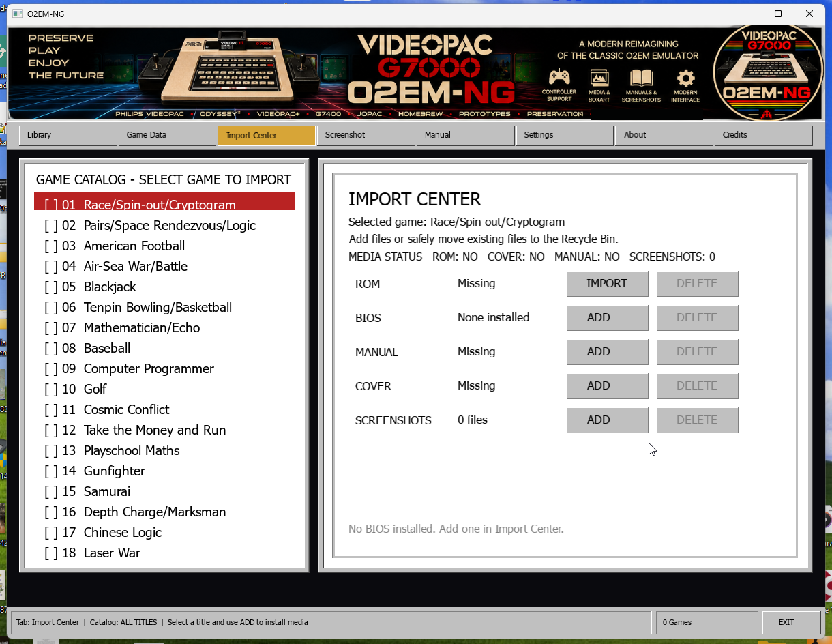Click the 'Selected game' label text
This screenshot has width=832, height=644.
pyautogui.click(x=456, y=222)
